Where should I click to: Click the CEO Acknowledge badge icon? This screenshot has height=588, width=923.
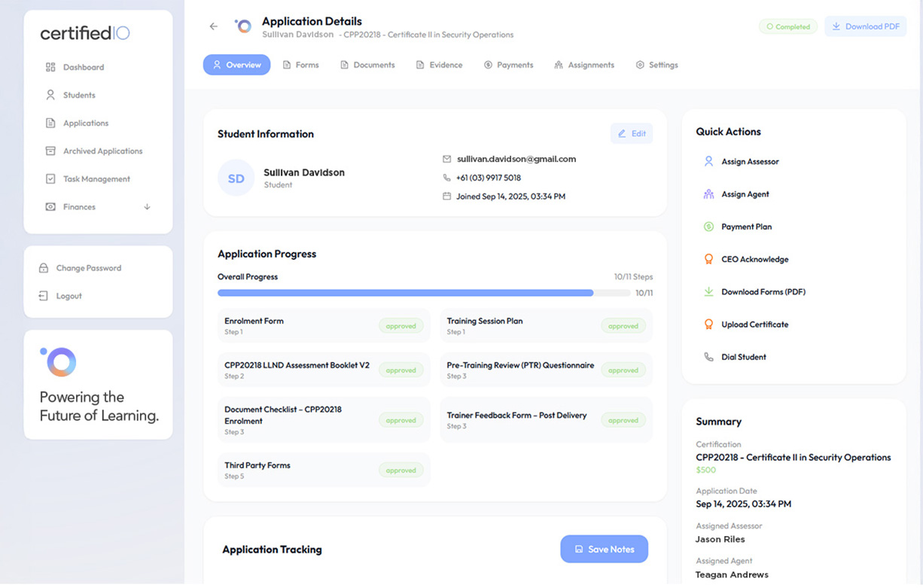(708, 259)
